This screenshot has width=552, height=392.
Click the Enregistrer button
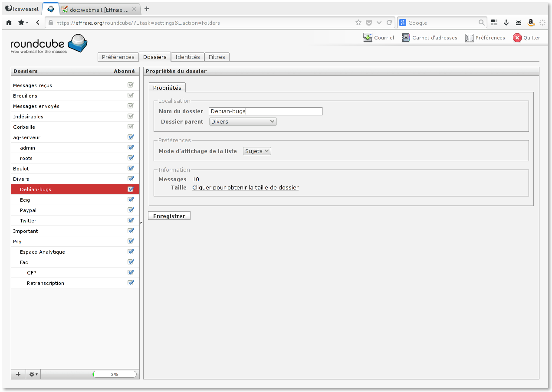tap(169, 216)
